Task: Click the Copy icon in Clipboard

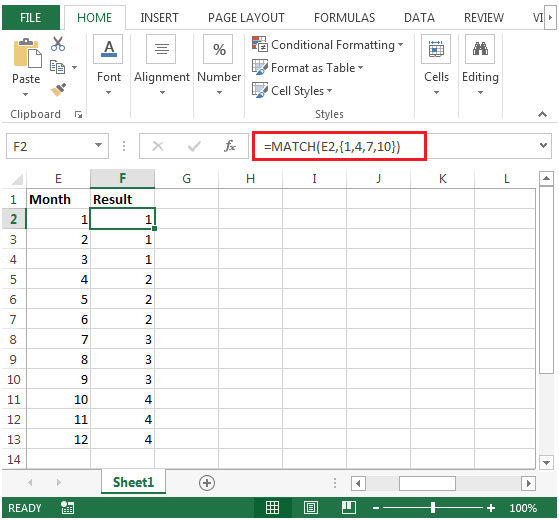Action: coord(57,67)
